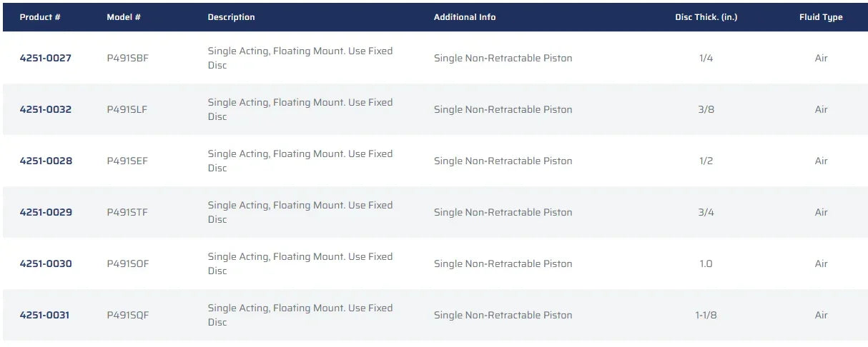This screenshot has width=868, height=347.
Task: Click the Additional Info column header
Action: [x=465, y=17]
